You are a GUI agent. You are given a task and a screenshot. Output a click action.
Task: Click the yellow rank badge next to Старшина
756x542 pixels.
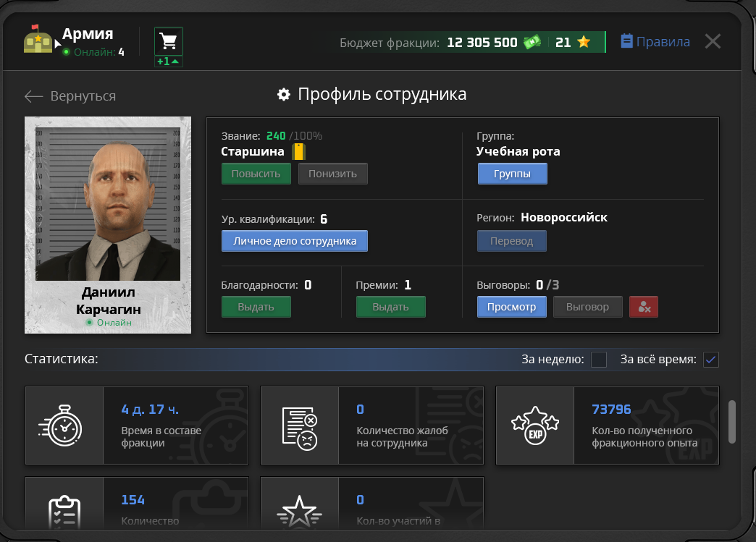point(299,151)
